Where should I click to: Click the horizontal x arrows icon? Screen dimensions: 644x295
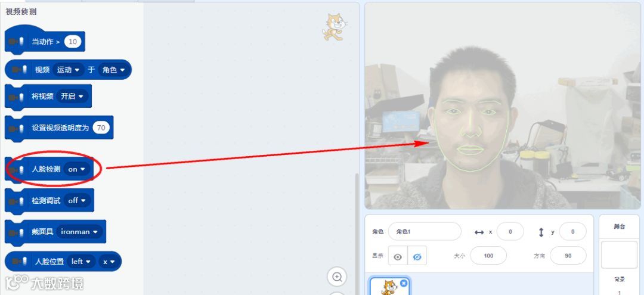[x=479, y=232]
